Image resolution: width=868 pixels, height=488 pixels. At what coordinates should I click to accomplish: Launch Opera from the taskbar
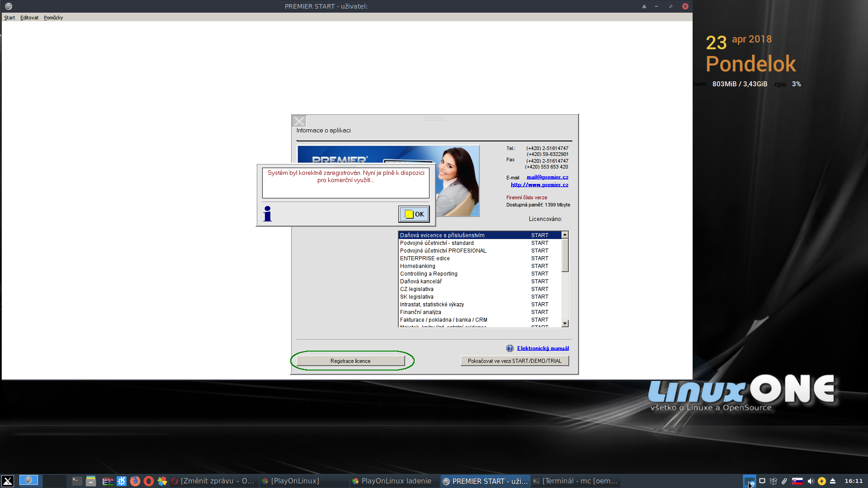point(149,481)
